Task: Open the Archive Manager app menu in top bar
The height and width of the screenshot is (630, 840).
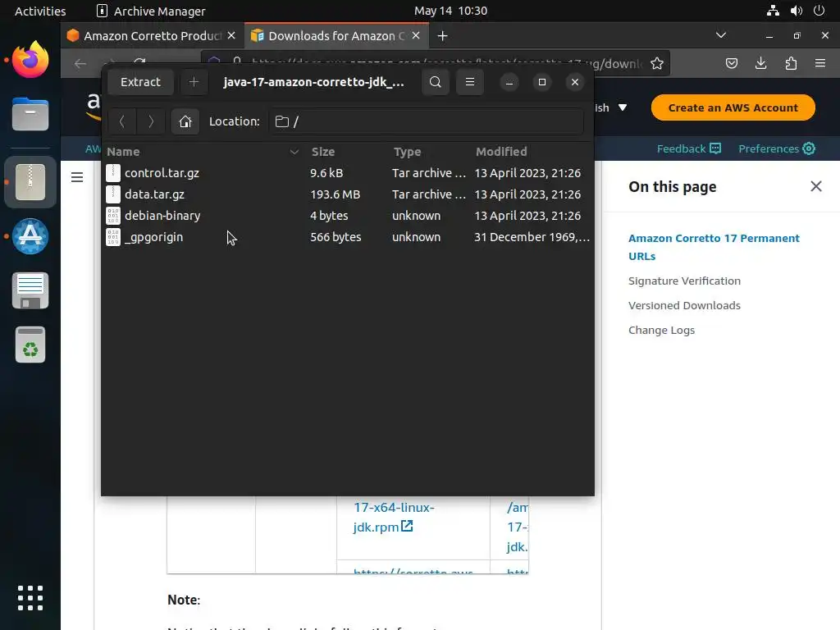Action: click(151, 11)
